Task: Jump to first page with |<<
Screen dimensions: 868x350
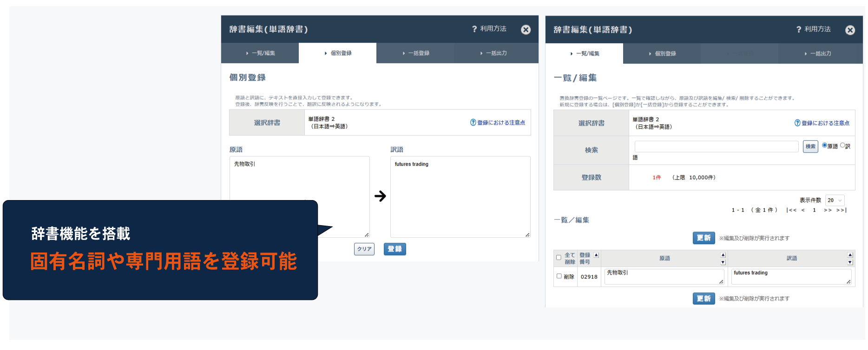Action: [x=791, y=210]
